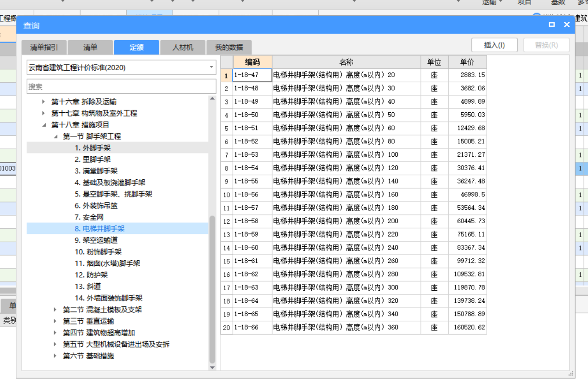The image size is (588, 391).
Task: Click unit cell 座 in row 1-18-52
Action: (x=434, y=141)
